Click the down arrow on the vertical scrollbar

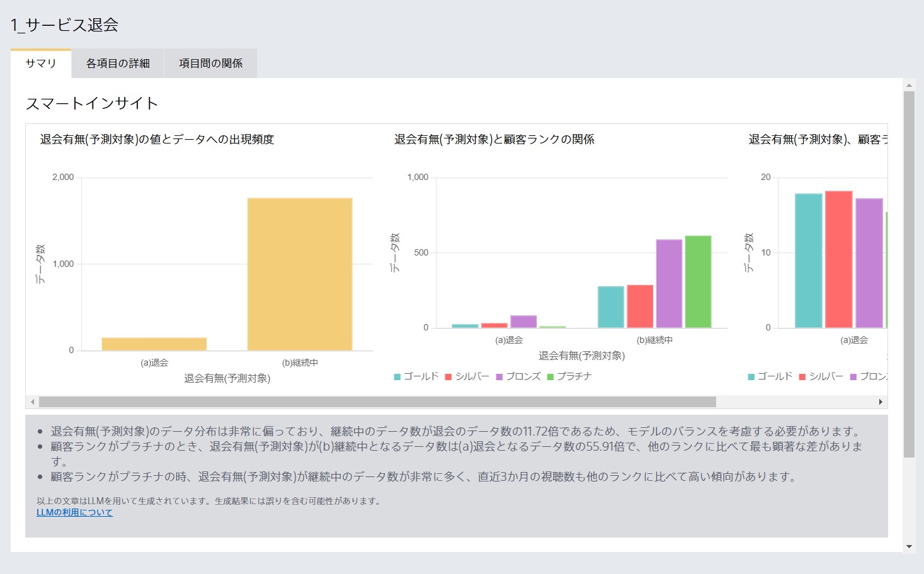click(x=908, y=548)
